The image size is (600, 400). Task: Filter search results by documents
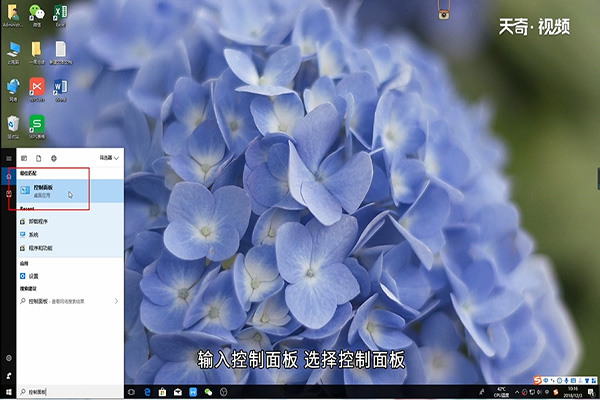39,158
